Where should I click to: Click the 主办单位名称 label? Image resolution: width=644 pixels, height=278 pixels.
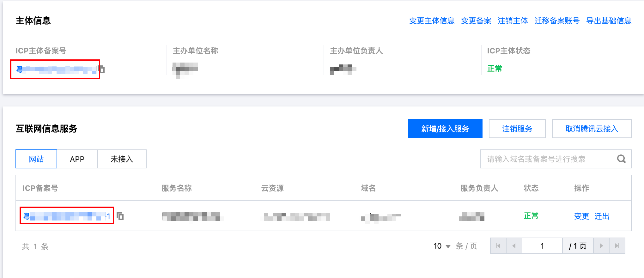(x=195, y=51)
